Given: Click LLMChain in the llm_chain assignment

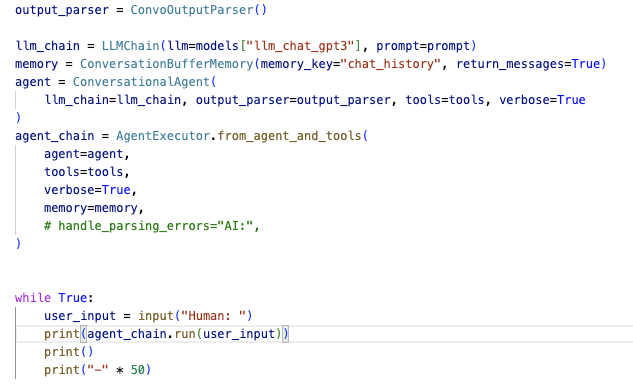Looking at the screenshot, I should click(131, 46).
